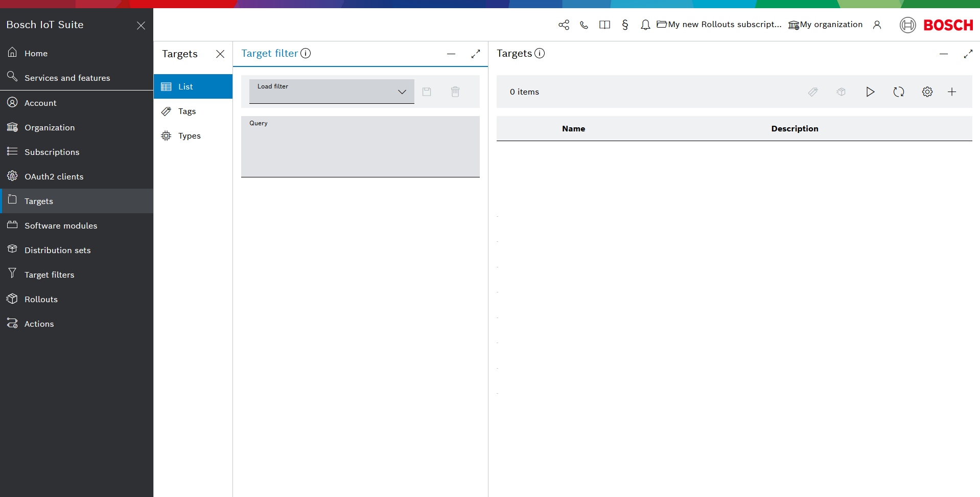Click inside the Query input field
This screenshot has height=497, width=980.
tap(360, 150)
